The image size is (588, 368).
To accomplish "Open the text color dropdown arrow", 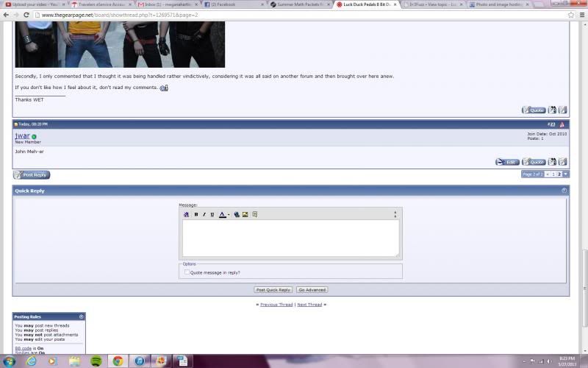I will [229, 215].
